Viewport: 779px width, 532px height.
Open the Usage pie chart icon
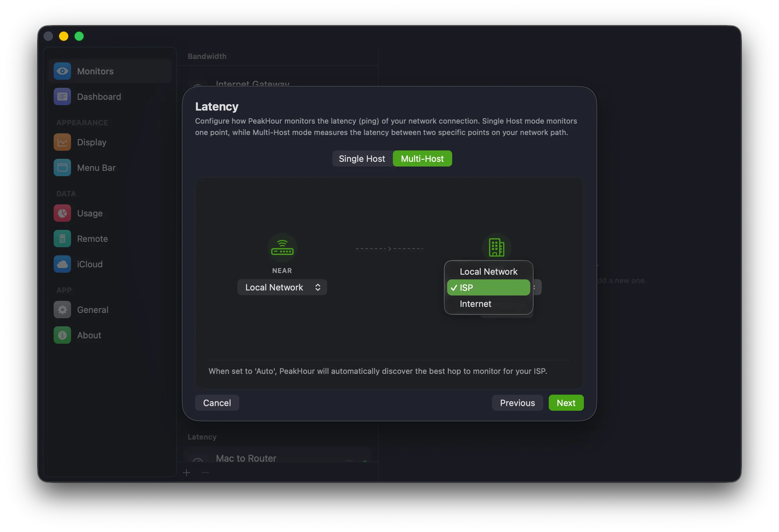click(62, 213)
